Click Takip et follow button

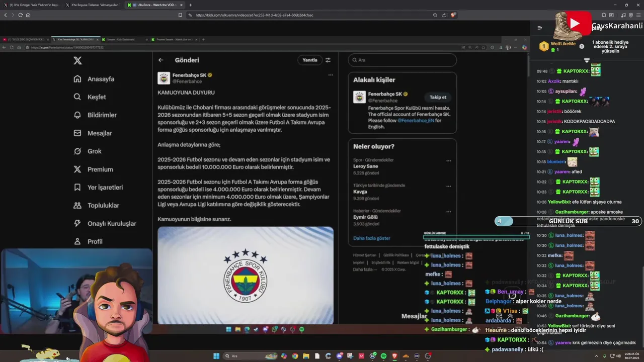click(x=438, y=97)
